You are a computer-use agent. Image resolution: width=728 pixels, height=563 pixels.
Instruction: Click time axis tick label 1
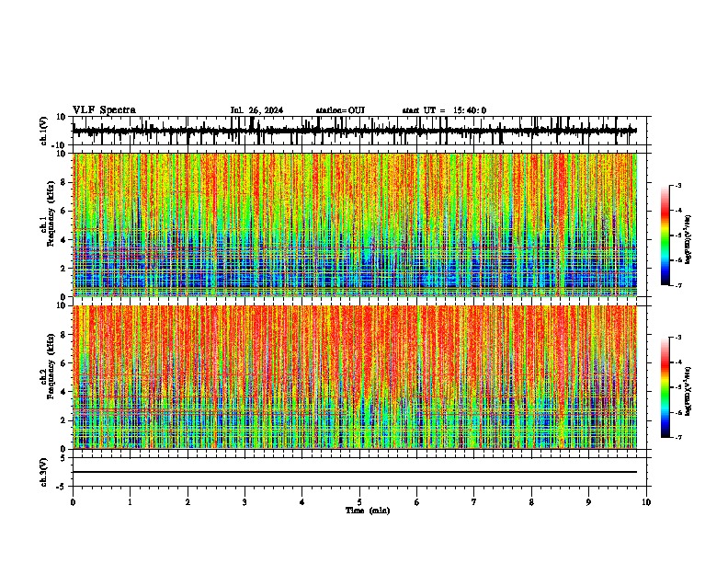tap(130, 502)
